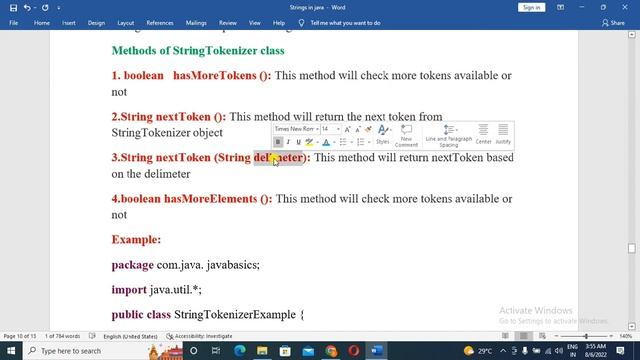The height and width of the screenshot is (360, 640).
Task: Switch to the Design tab
Action: point(96,23)
